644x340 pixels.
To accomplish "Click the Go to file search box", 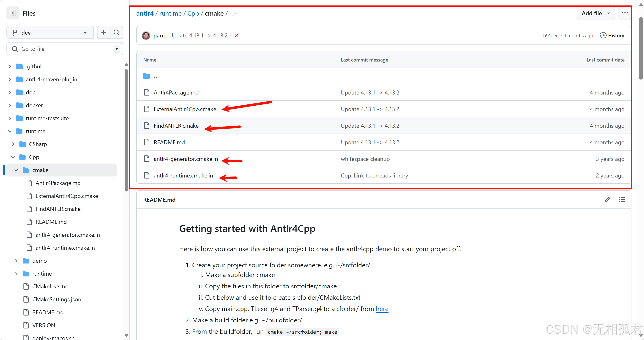I will point(65,49).
